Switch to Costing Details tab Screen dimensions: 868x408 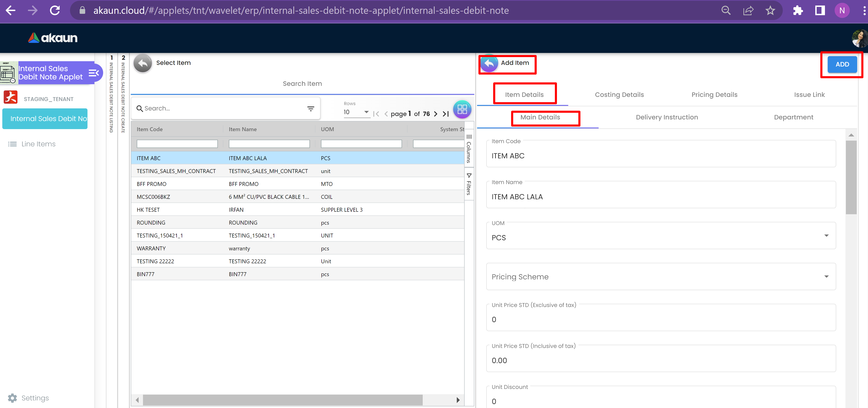[x=619, y=95]
